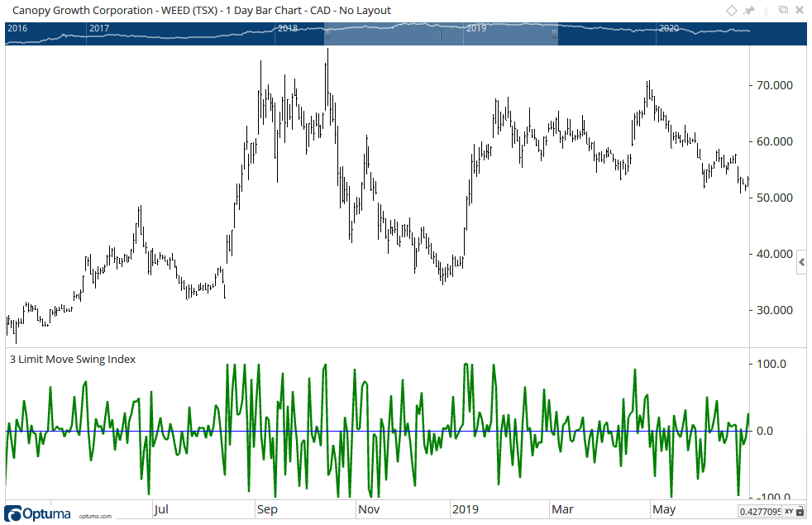The width and height of the screenshot is (812, 525).
Task: Click the blue zero line in indicator pane
Action: pyautogui.click(x=377, y=431)
